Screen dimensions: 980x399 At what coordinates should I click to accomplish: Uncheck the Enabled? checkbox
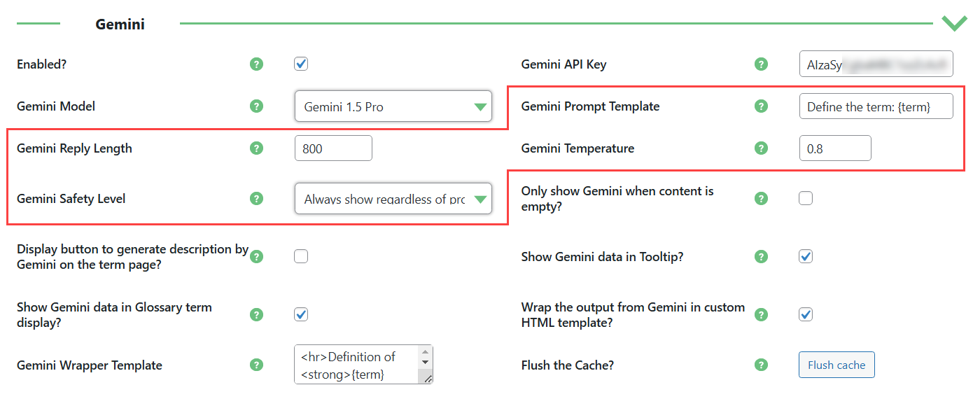[301, 64]
